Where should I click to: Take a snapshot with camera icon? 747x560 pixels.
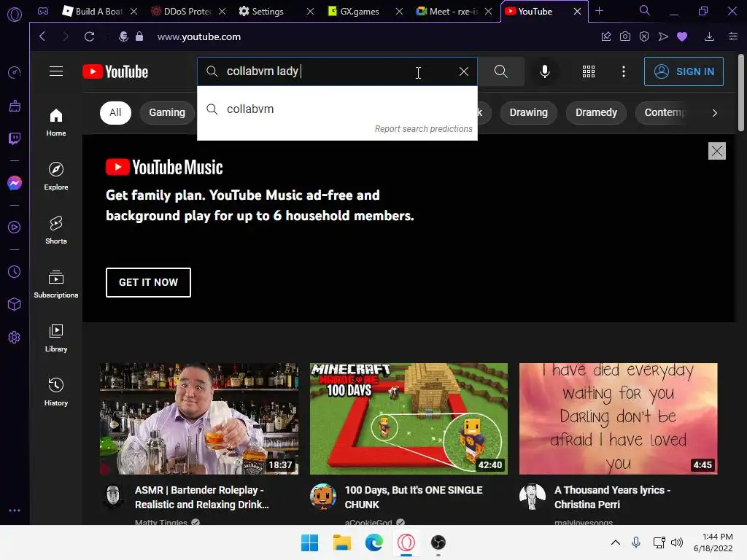[x=625, y=36]
